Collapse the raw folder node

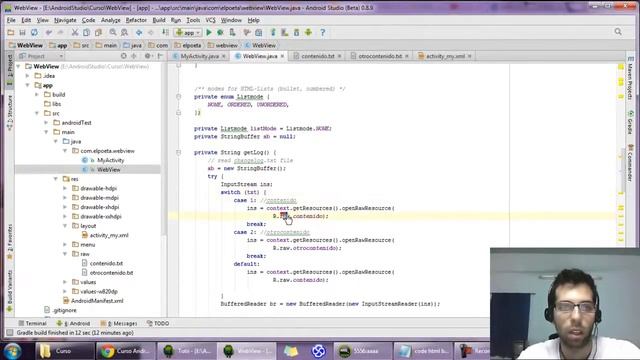tap(65, 254)
